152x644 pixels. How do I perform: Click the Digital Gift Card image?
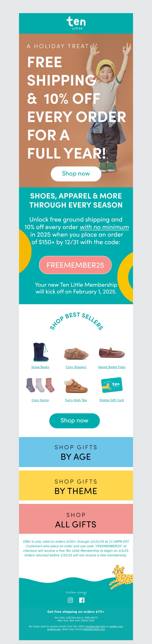[x=112, y=385]
